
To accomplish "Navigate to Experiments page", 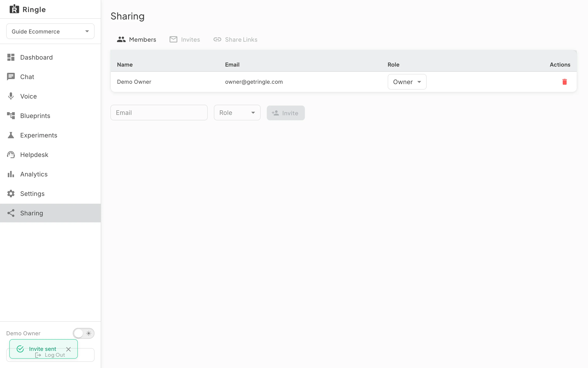I will pos(50,135).
